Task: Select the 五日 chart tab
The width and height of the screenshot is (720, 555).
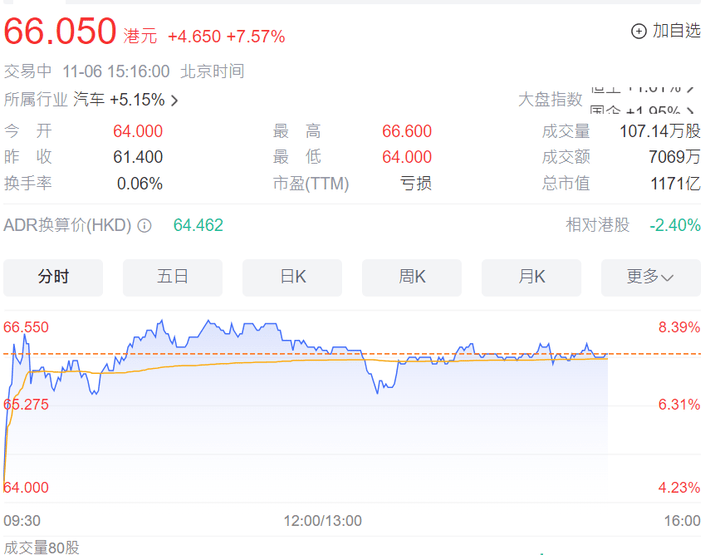Action: (172, 277)
